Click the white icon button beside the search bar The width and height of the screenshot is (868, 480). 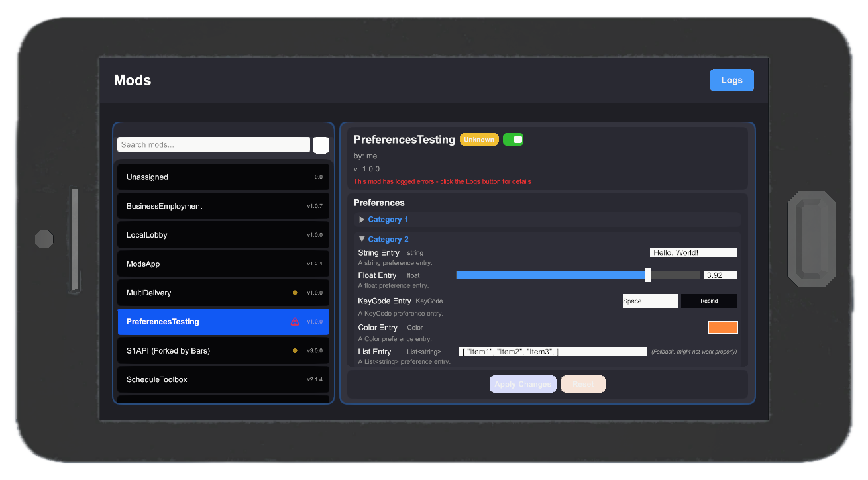[321, 145]
